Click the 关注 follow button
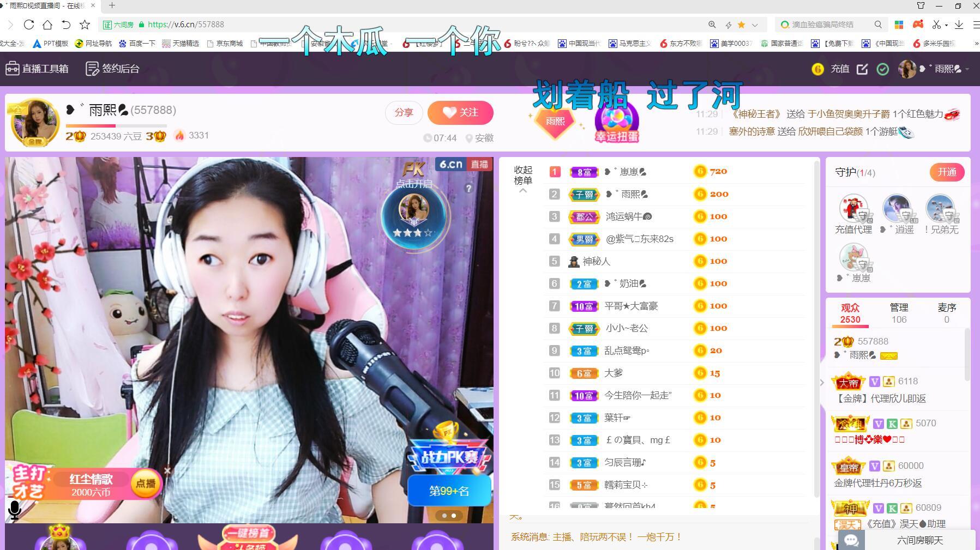 coord(460,112)
